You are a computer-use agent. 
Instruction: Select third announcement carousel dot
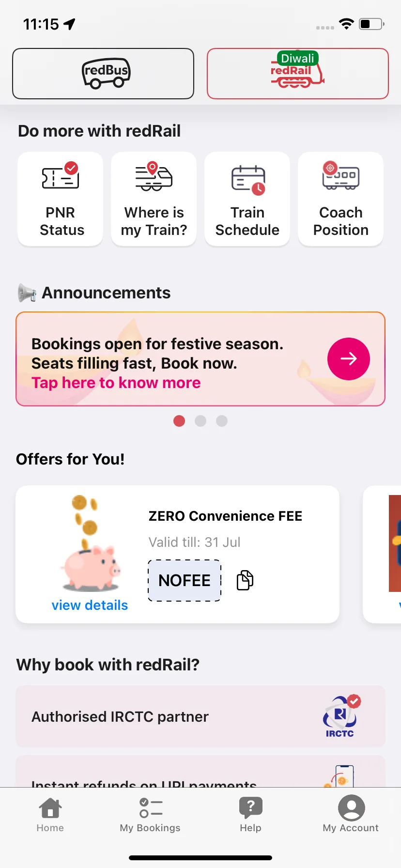[222, 421]
